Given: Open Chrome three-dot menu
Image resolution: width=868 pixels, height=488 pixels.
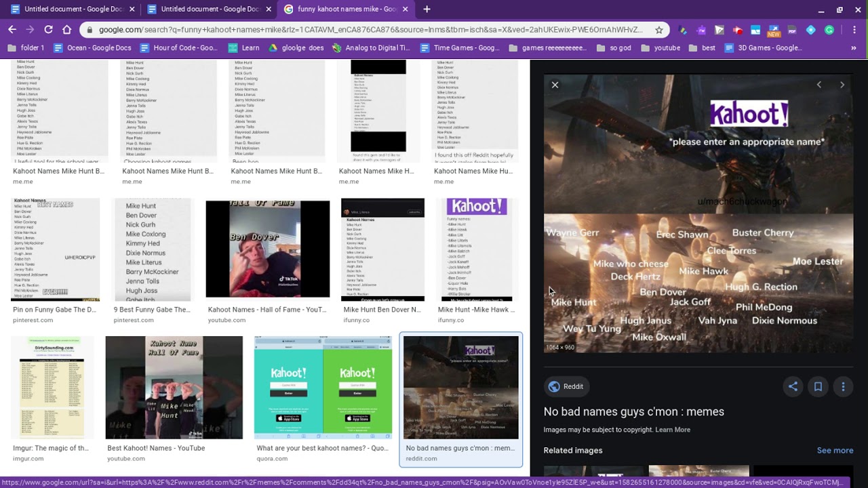Looking at the screenshot, I should click(854, 30).
